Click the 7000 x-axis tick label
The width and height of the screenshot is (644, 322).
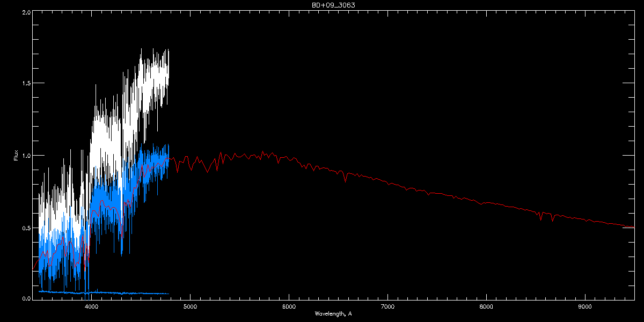(387, 307)
